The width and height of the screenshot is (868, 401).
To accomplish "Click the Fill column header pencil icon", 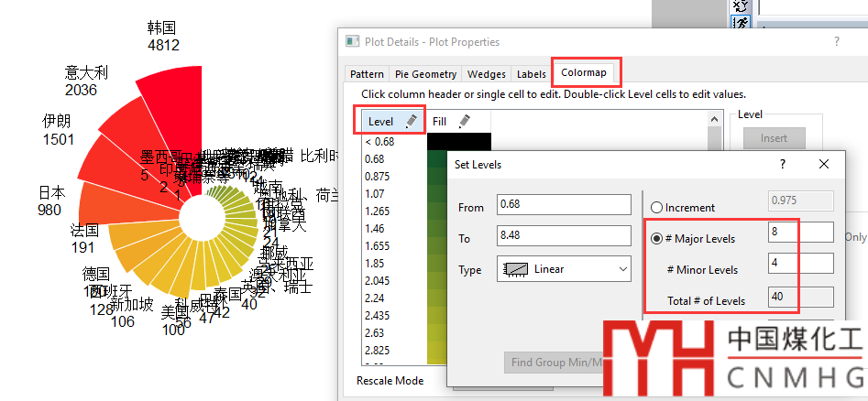I will pyautogui.click(x=464, y=121).
